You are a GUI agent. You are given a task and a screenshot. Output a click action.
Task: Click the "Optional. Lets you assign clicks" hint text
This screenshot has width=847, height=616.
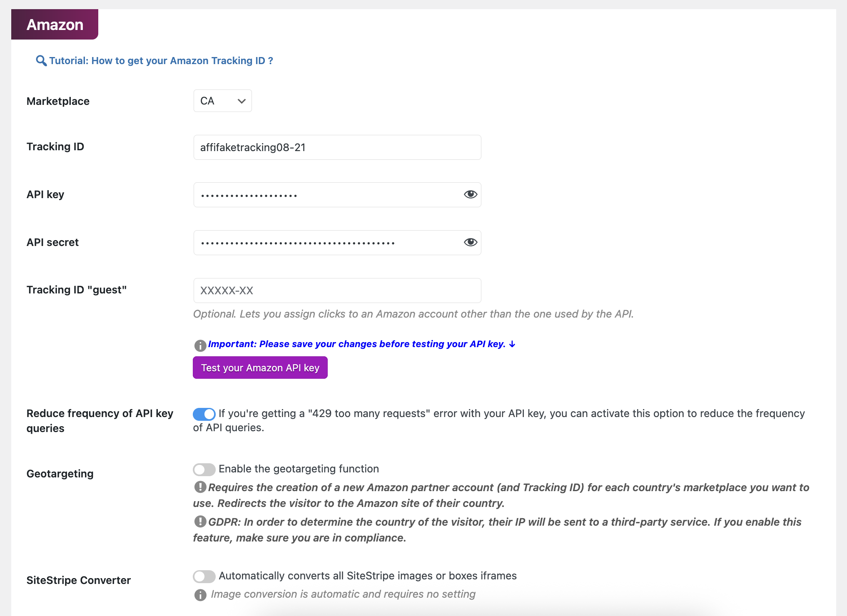click(x=414, y=314)
